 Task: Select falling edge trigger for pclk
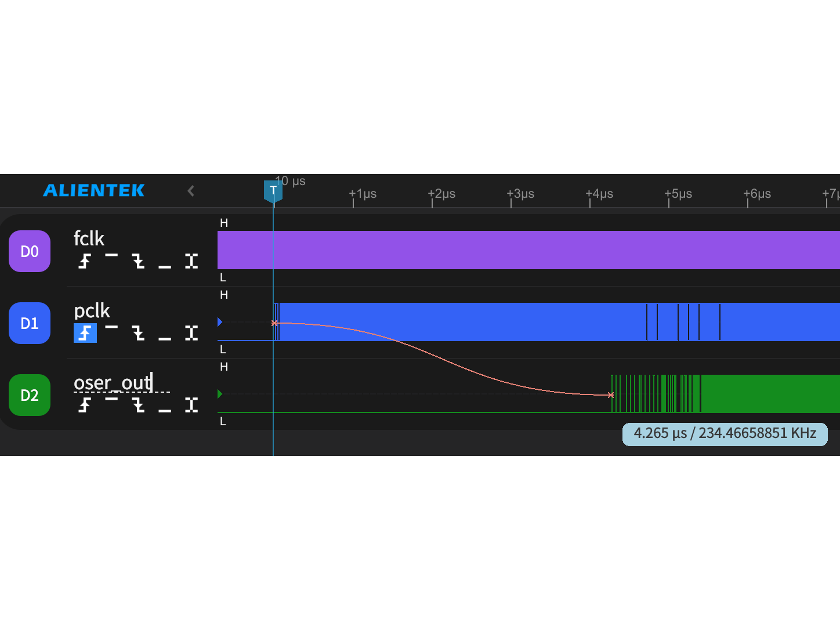tap(138, 333)
